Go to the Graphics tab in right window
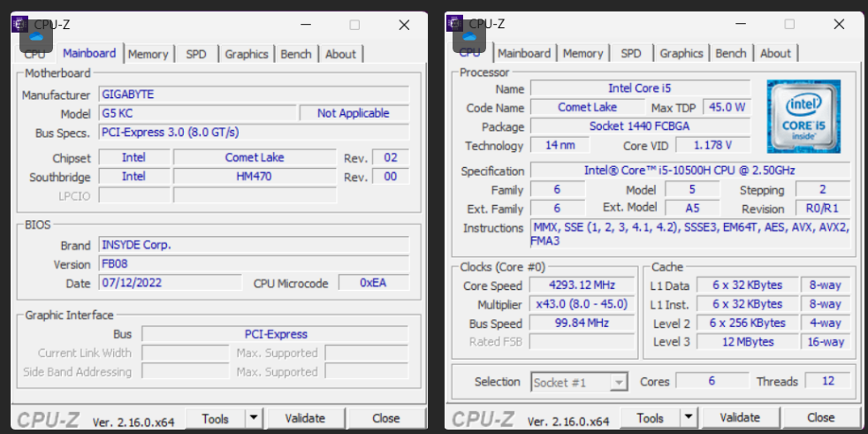This screenshot has width=868, height=434. coord(681,54)
